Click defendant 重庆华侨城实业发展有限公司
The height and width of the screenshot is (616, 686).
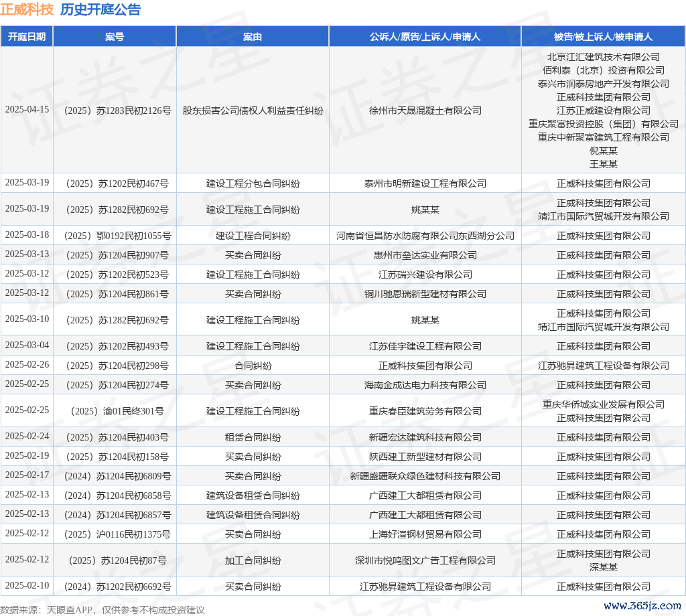(x=604, y=404)
